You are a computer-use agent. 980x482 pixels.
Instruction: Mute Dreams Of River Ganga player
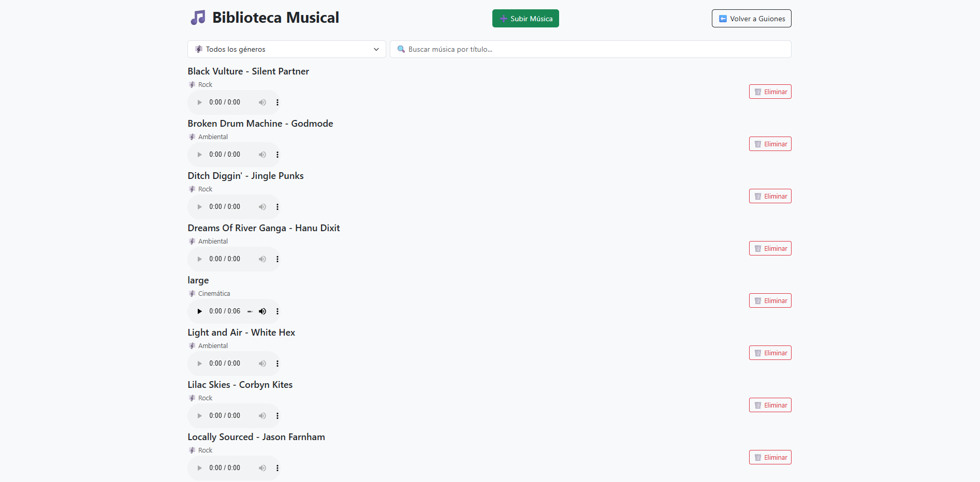pyautogui.click(x=262, y=259)
